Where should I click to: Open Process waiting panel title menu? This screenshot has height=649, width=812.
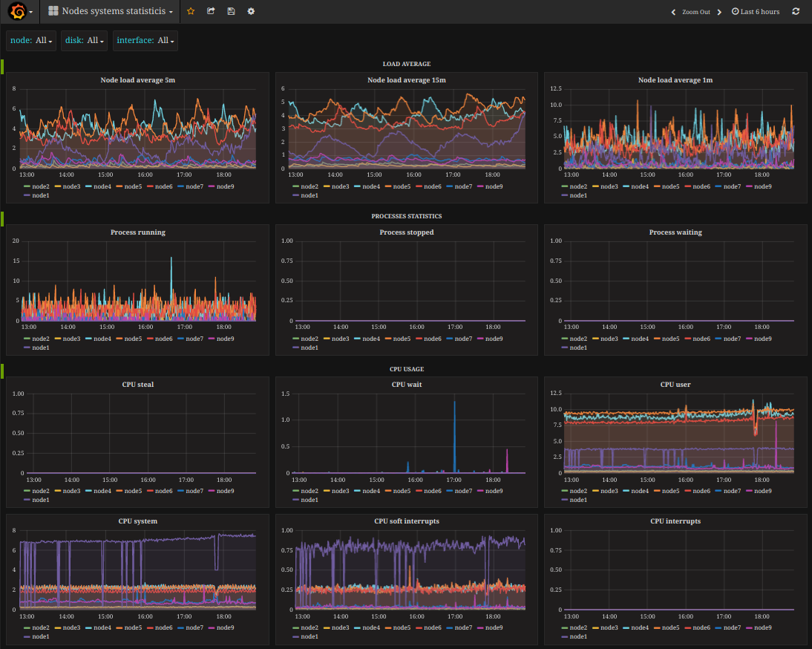coord(675,232)
